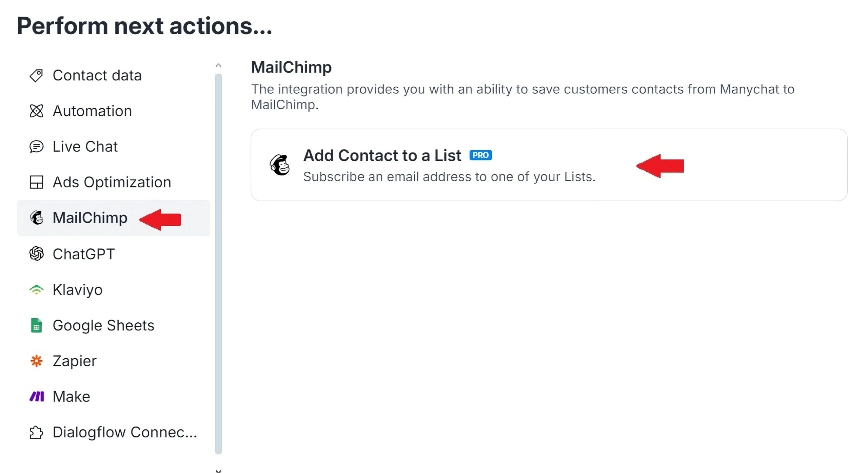Click the Live Chat bubble icon

click(36, 147)
